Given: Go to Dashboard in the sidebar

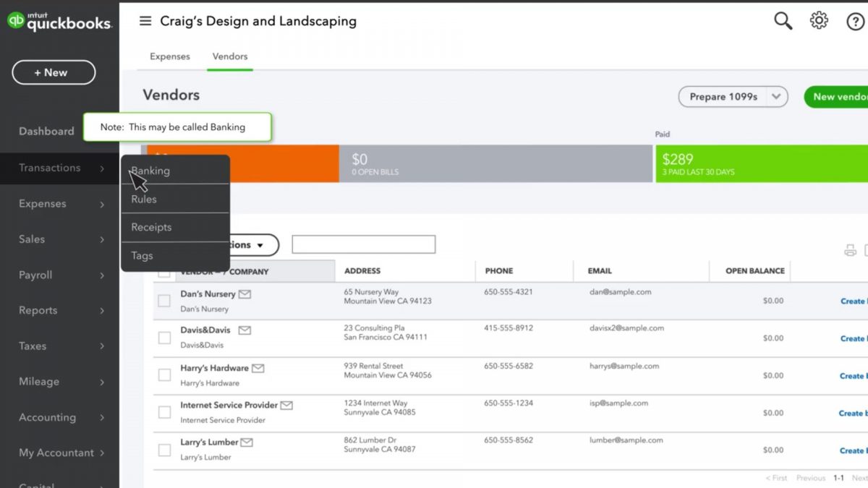Looking at the screenshot, I should (46, 132).
